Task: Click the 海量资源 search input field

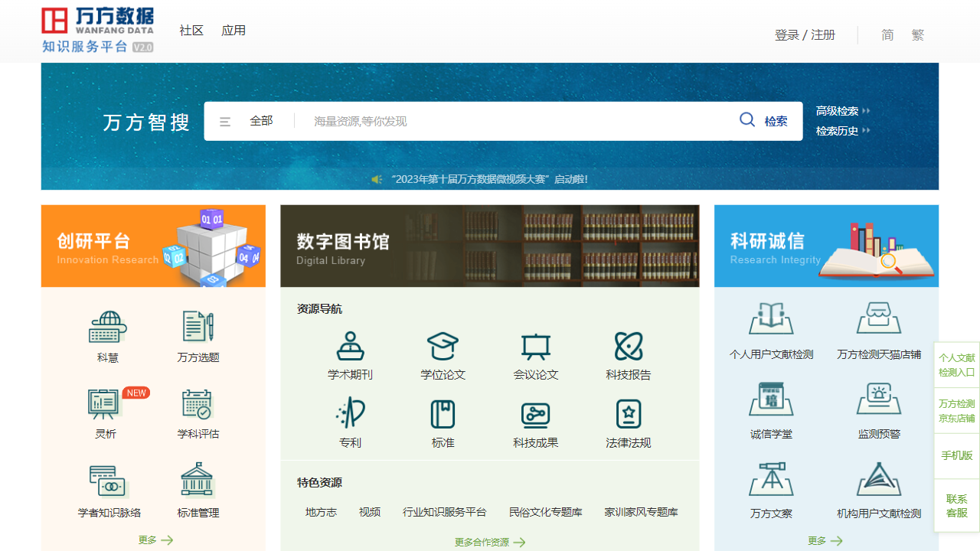Action: 513,121
